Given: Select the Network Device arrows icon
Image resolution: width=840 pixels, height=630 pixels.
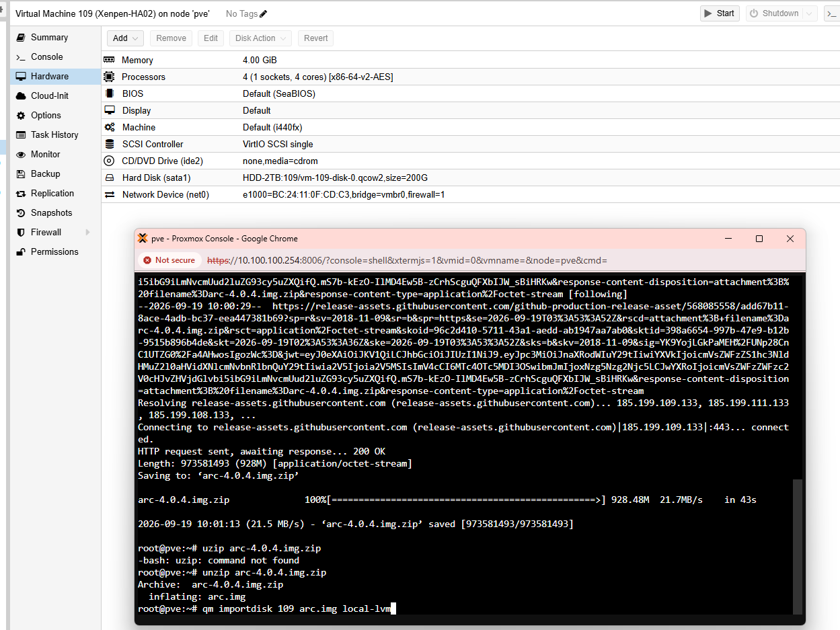Looking at the screenshot, I should coord(110,194).
